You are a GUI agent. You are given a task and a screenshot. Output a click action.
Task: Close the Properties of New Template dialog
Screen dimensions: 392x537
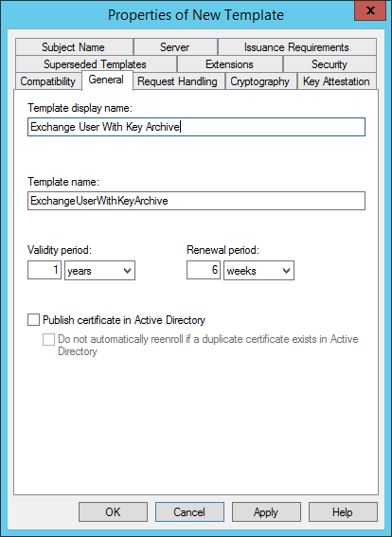[x=370, y=10]
